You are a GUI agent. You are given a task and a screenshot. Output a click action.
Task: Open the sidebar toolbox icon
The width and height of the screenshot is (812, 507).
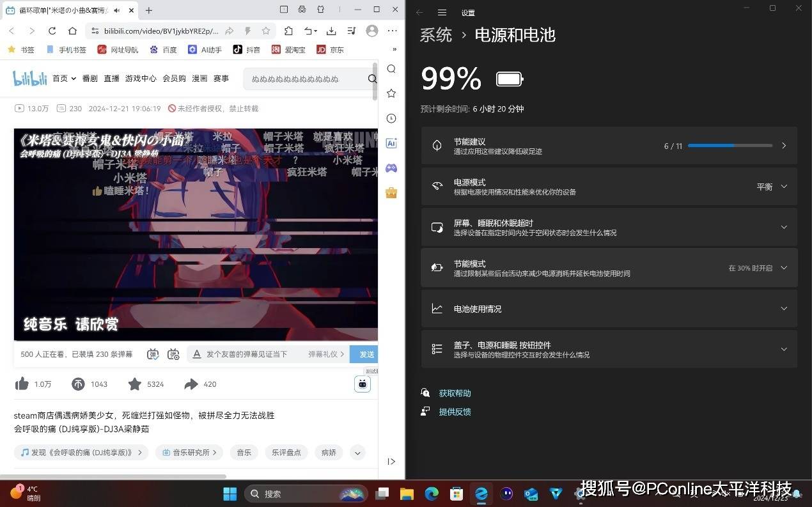(x=391, y=192)
